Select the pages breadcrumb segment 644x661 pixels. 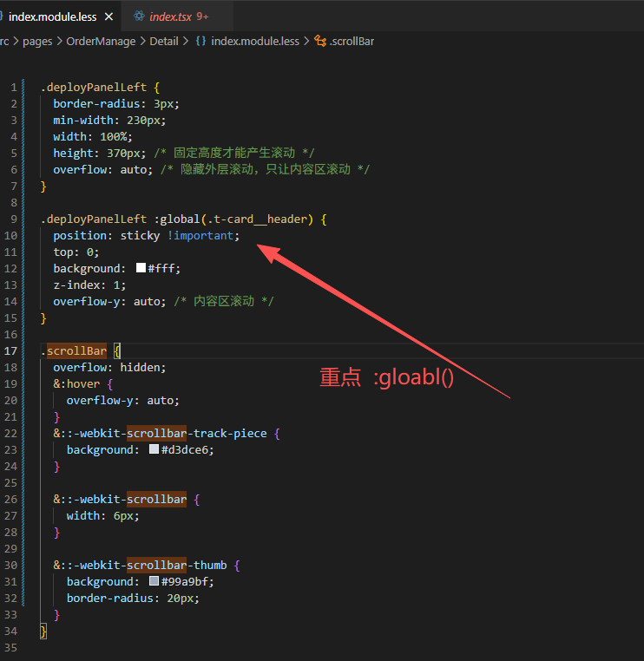tap(37, 42)
